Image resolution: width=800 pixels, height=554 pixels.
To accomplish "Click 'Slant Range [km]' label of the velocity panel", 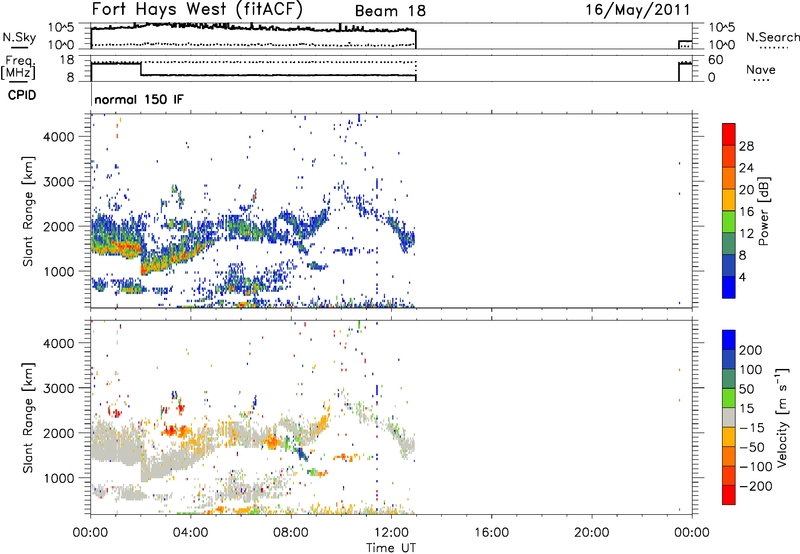I will (x=28, y=418).
